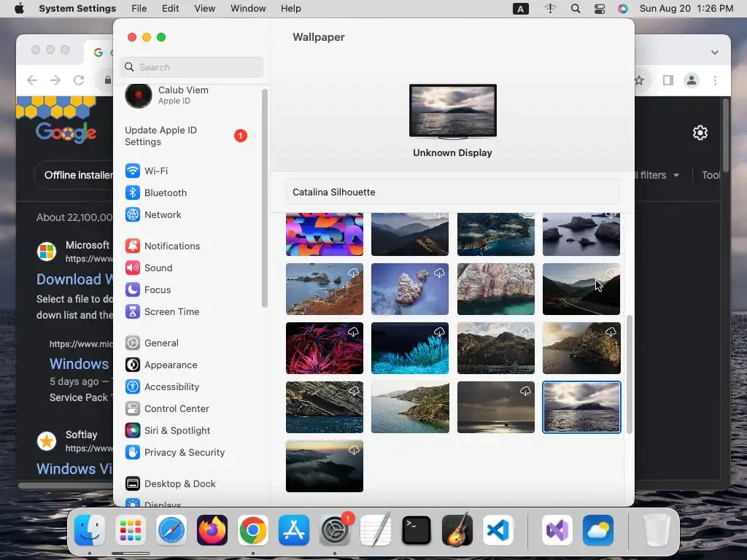
Task: Open Finder from the Dock
Action: [x=90, y=530]
